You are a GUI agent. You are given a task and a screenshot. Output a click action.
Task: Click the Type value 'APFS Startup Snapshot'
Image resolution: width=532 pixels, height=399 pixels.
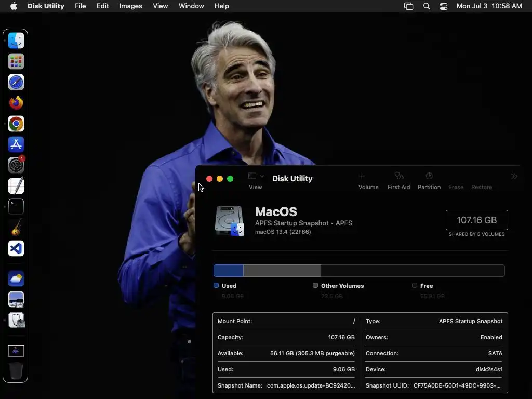pyautogui.click(x=471, y=321)
